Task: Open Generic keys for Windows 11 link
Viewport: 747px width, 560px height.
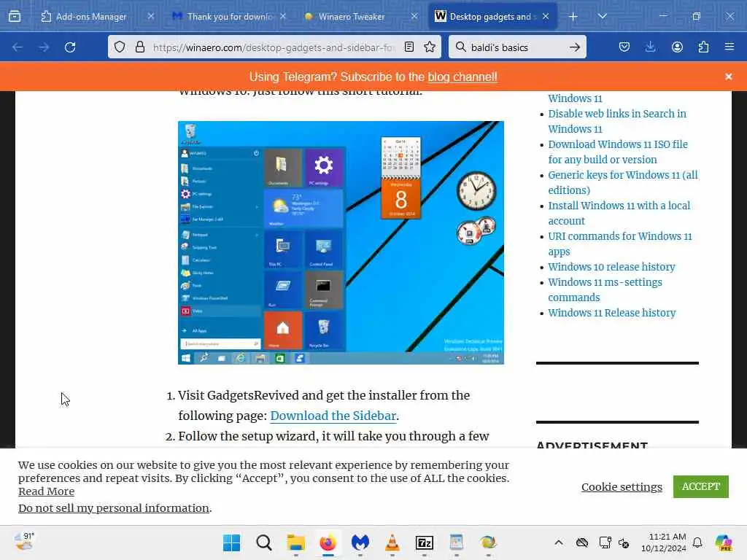Action: click(623, 182)
